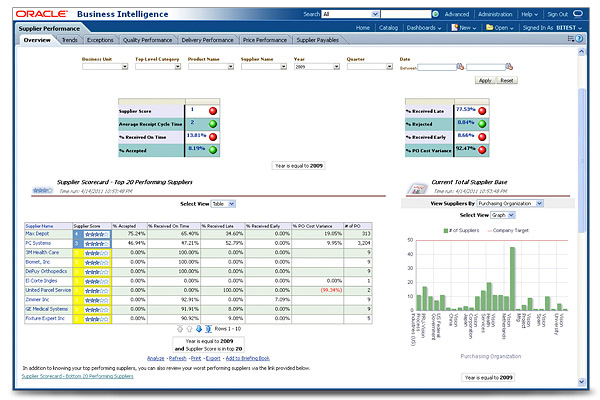Open Business Unit dropdown
This screenshot has height=400, width=600.
(125, 67)
